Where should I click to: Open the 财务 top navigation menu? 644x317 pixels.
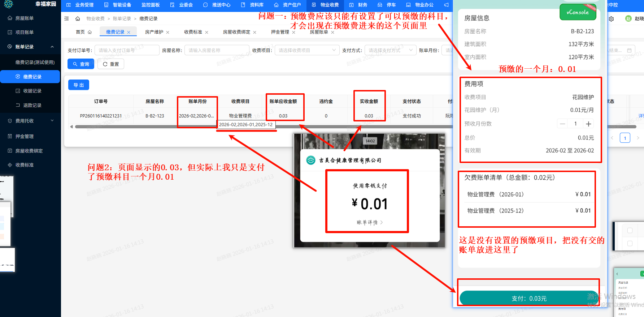358,5
